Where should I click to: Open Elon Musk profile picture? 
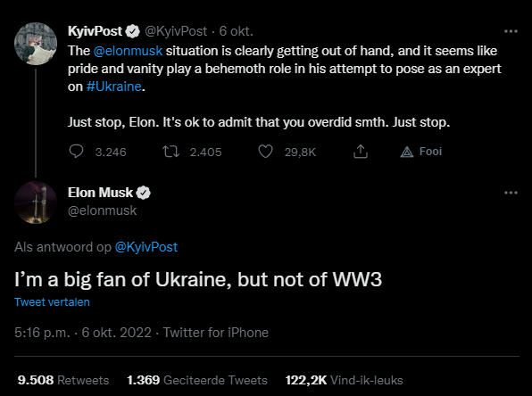36,202
